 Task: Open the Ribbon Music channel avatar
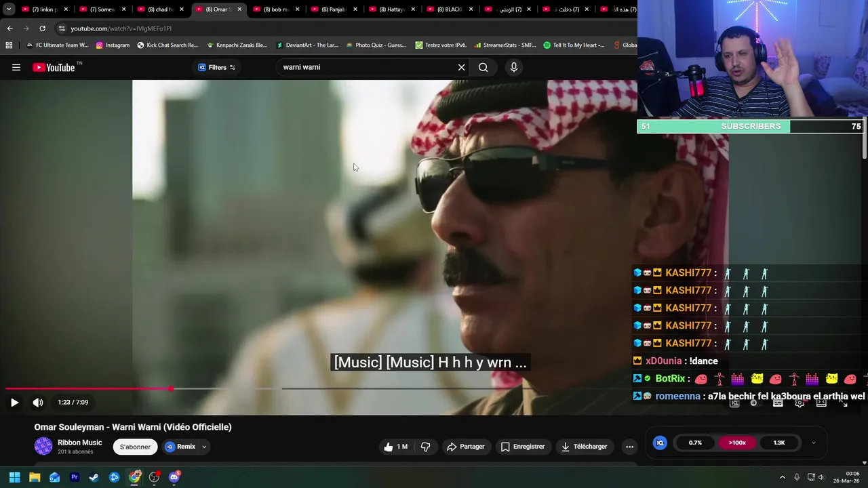tap(43, 446)
